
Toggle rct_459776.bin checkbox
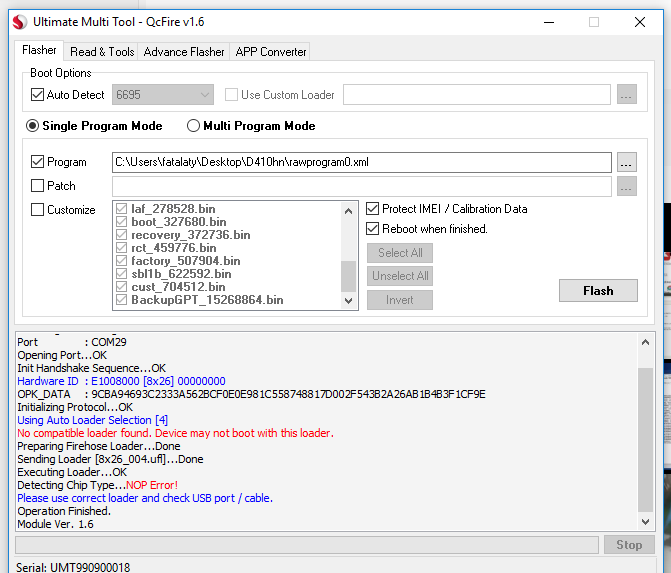coord(122,248)
